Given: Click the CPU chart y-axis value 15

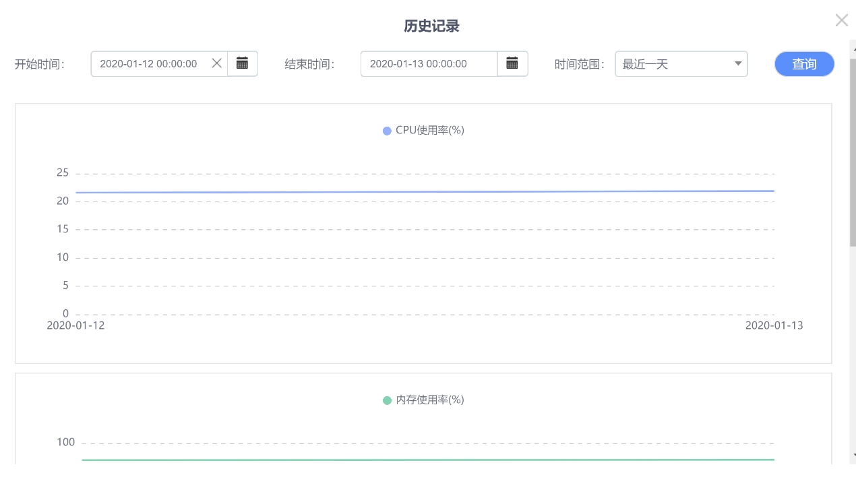Looking at the screenshot, I should click(x=63, y=229).
